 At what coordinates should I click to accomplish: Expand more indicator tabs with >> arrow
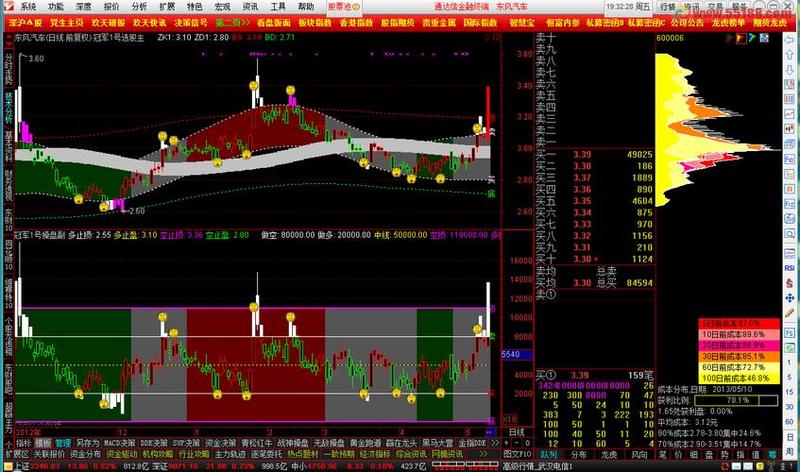494,443
